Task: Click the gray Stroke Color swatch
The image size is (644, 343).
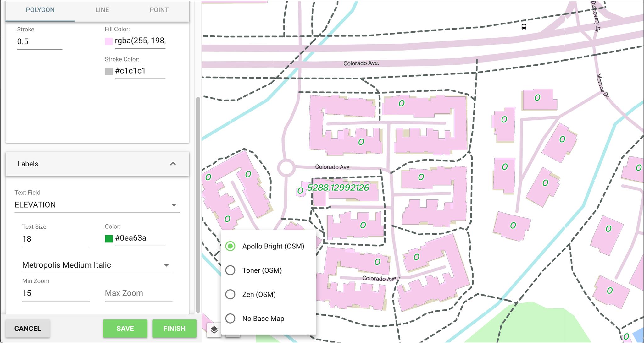Action: click(x=109, y=71)
